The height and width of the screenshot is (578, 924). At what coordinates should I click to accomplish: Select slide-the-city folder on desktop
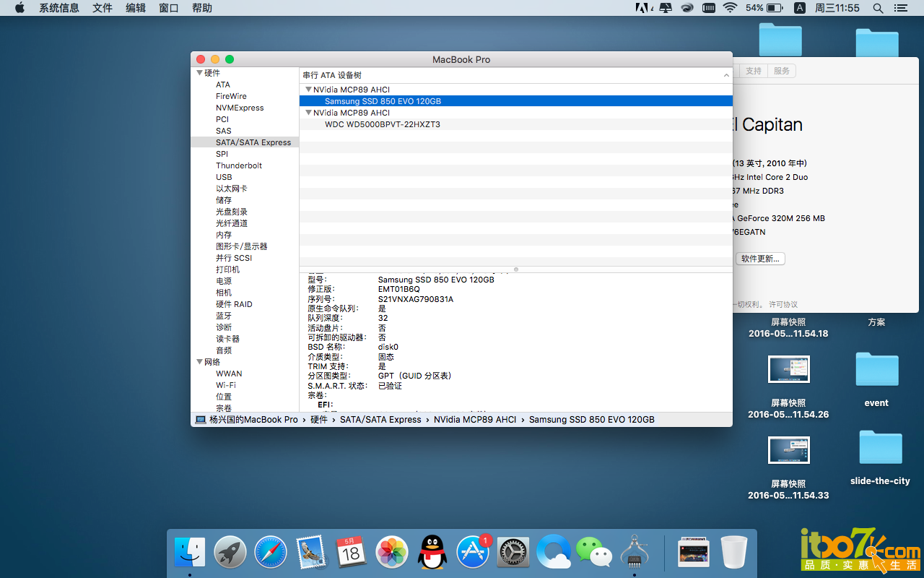pos(880,447)
